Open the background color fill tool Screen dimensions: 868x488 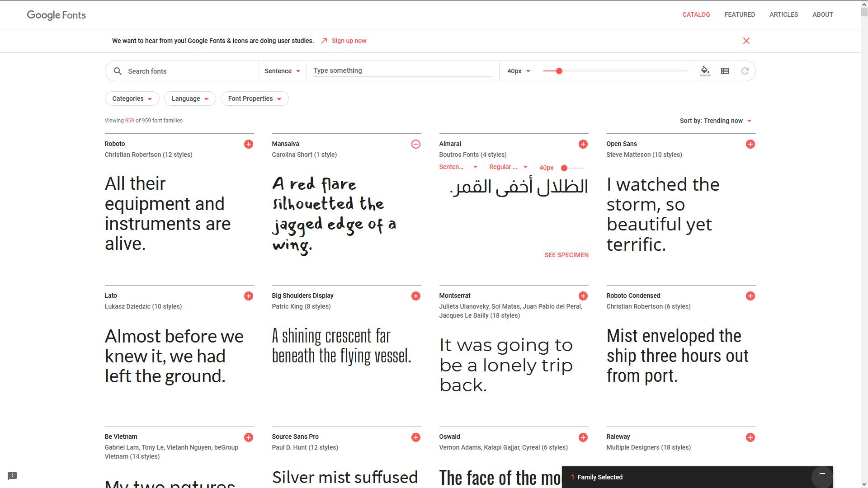coord(705,70)
